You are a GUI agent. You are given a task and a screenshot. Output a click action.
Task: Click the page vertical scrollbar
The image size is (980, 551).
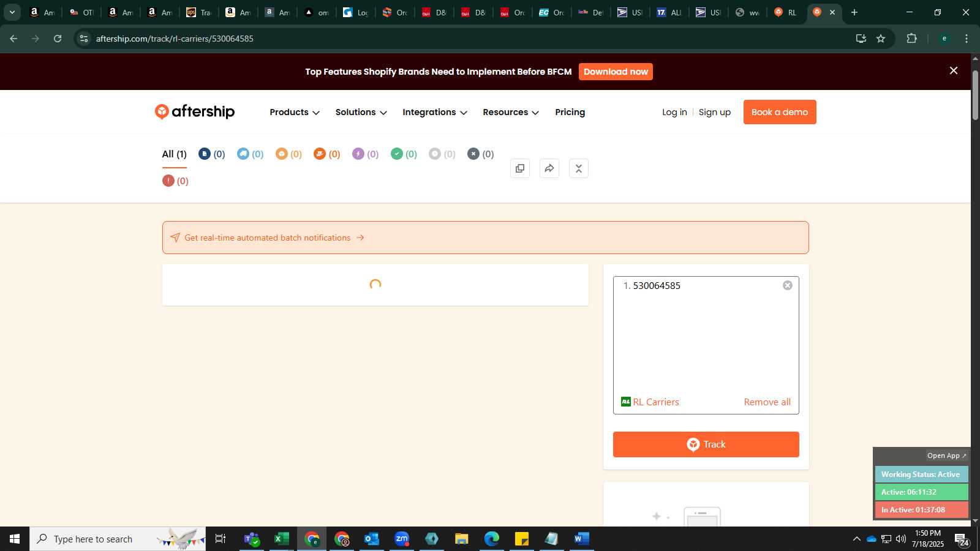pyautogui.click(x=975, y=95)
